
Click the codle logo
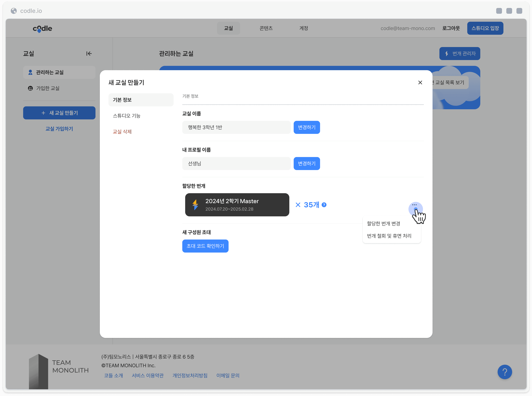42,29
